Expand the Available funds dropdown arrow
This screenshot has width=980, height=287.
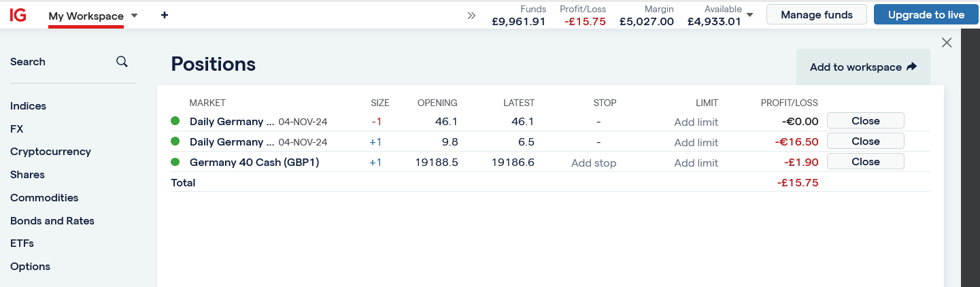(x=749, y=14)
